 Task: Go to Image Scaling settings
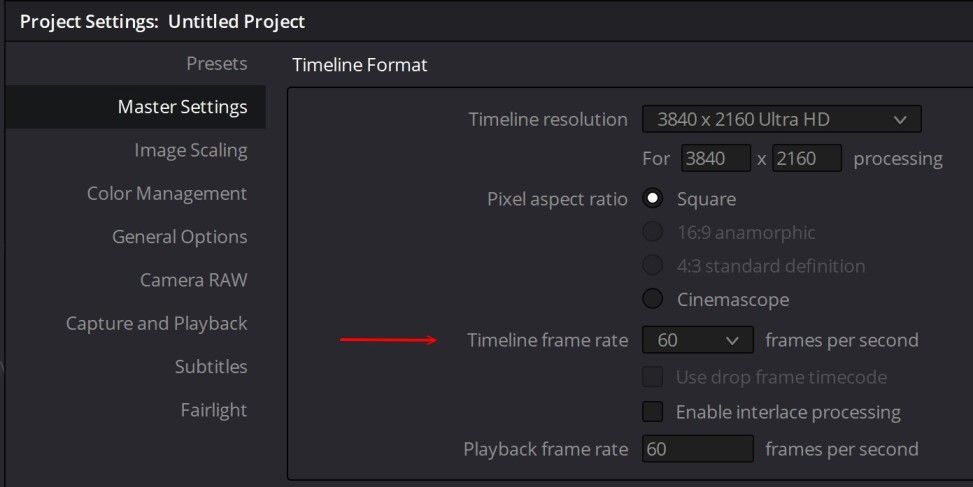pos(190,150)
